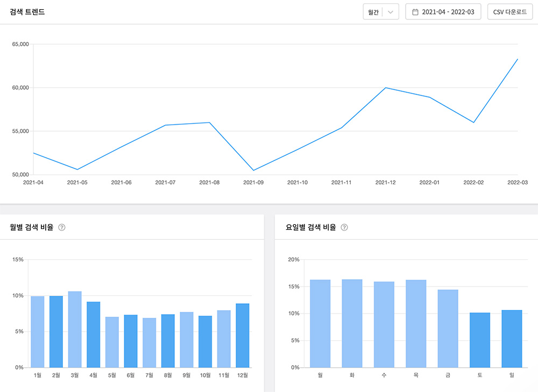Click the 15% label on the monthly chart
Viewport: 538px width, 392px height.
coord(18,260)
